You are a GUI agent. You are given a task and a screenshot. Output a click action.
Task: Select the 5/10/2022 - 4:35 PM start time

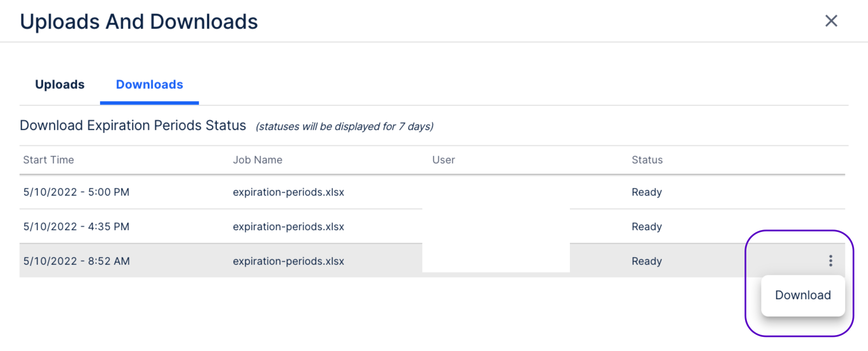76,226
